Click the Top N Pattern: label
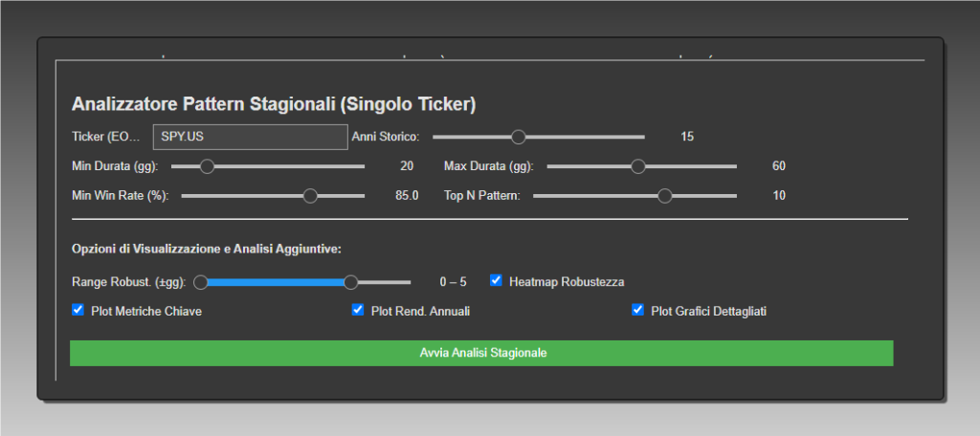The height and width of the screenshot is (436, 980). pos(482,196)
